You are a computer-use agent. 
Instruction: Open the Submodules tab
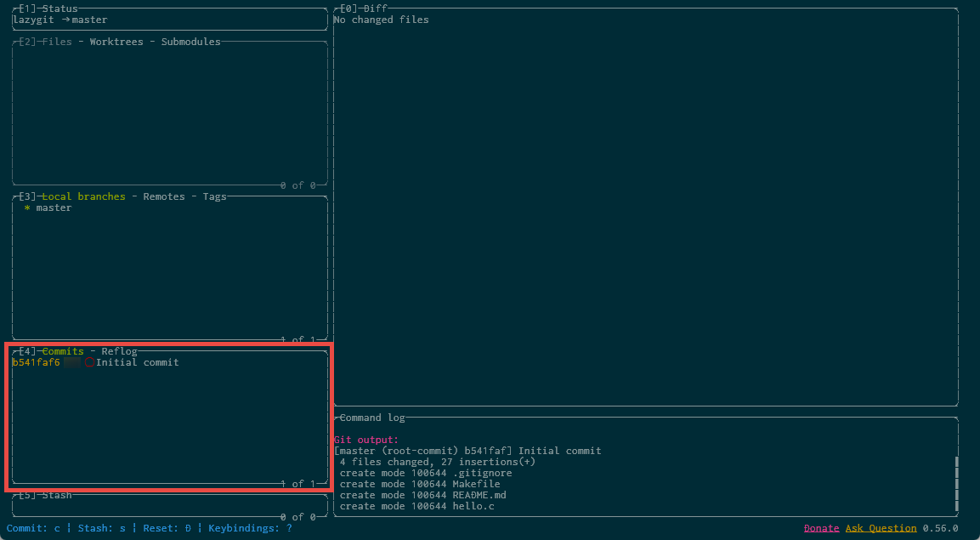coord(190,42)
